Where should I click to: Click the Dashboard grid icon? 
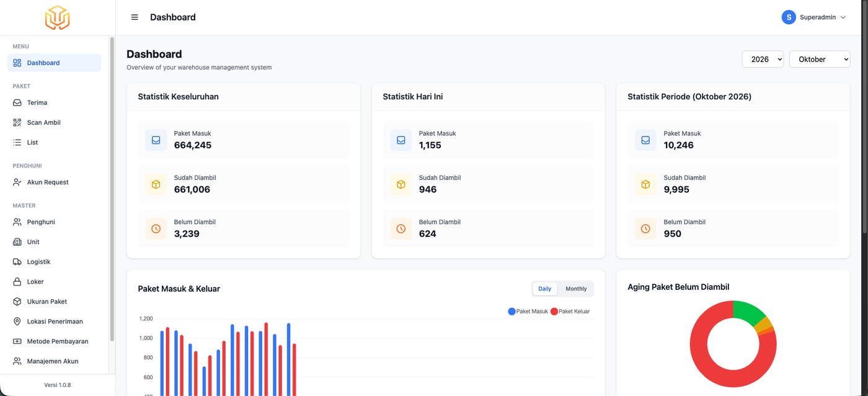click(x=17, y=63)
